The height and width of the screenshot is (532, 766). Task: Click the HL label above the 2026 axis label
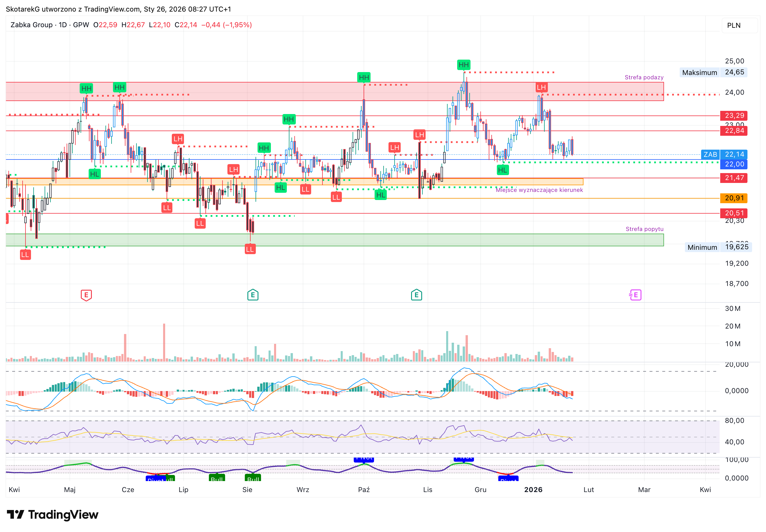[x=502, y=170]
